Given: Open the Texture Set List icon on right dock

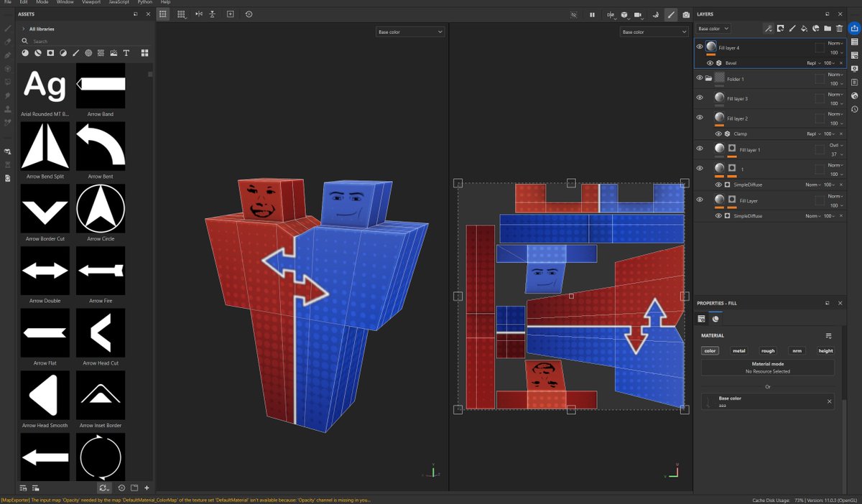Looking at the screenshot, I should click(x=854, y=42).
